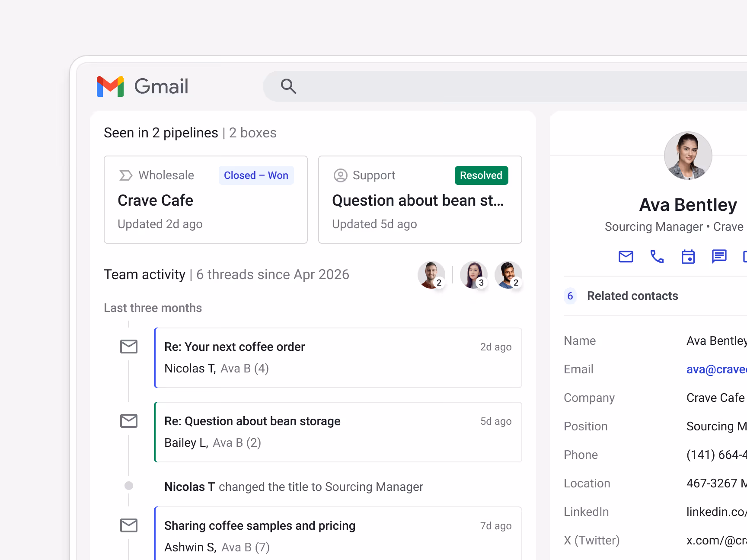Open the Support Question about bean box

[420, 200]
